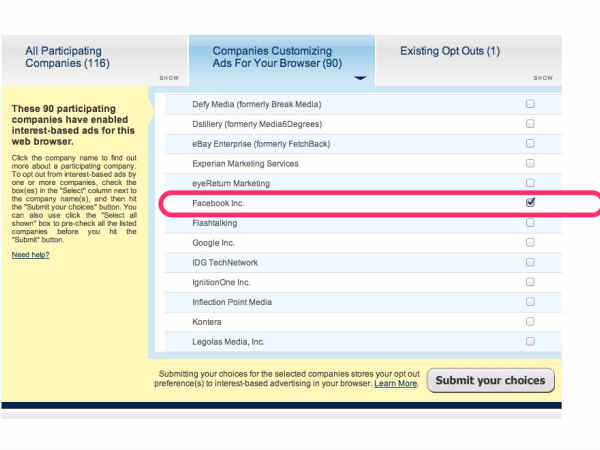
Task: Click SHOW under the Existing Opt Outs tab
Action: pyautogui.click(x=543, y=77)
